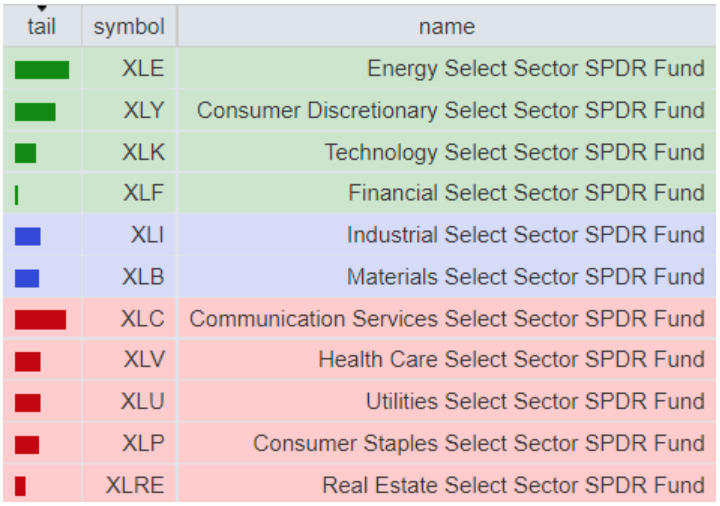Click the symbol column header
720x506 pixels.
129,27
